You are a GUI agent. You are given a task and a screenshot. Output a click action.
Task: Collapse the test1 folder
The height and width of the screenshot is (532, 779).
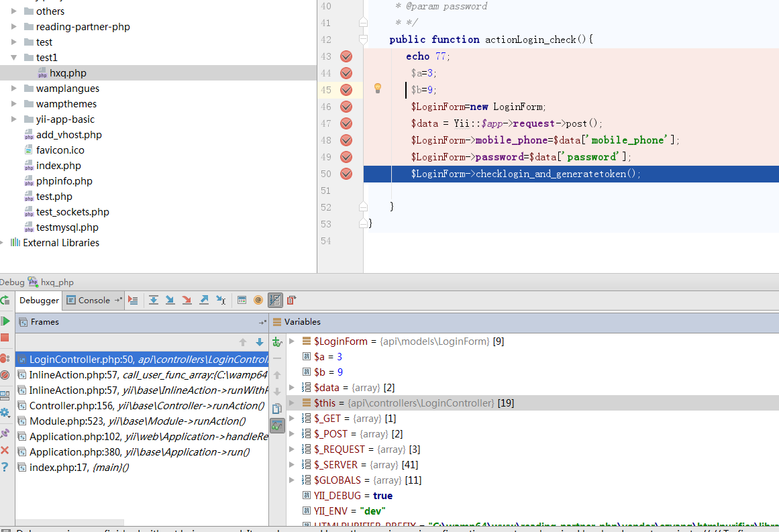click(14, 58)
